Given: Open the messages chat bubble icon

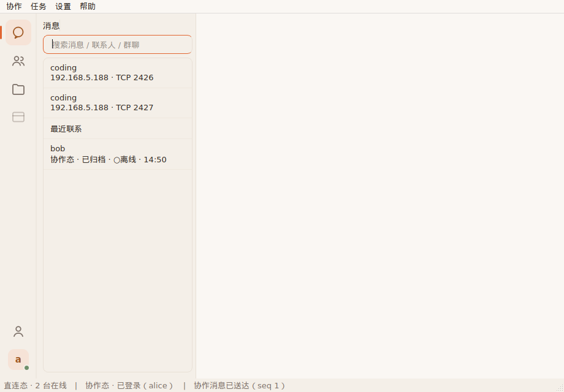Looking at the screenshot, I should (x=18, y=32).
